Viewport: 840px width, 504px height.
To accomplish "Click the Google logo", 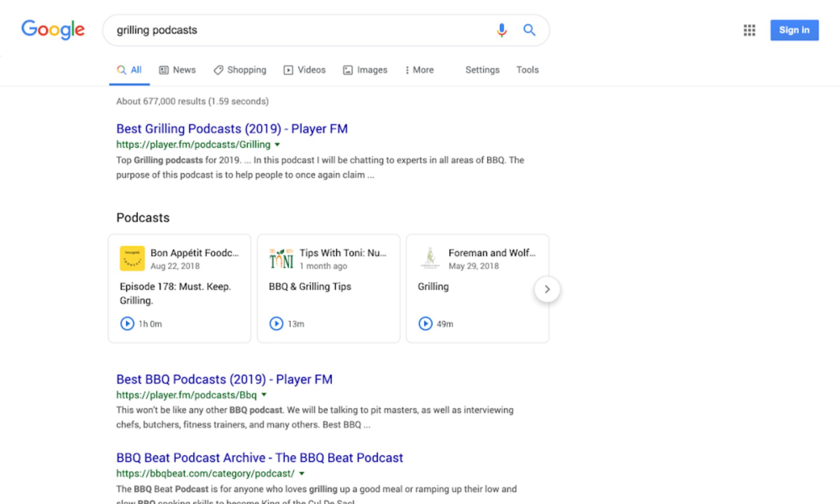I will (53, 30).
